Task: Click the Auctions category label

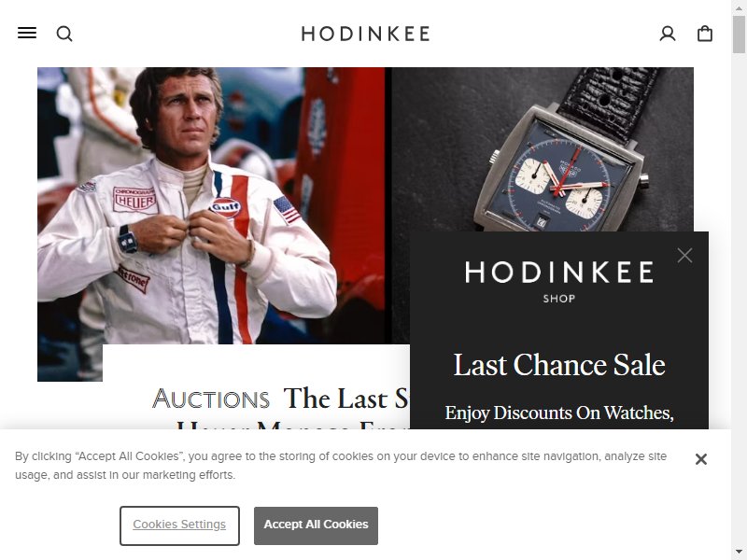Action: tap(211, 399)
